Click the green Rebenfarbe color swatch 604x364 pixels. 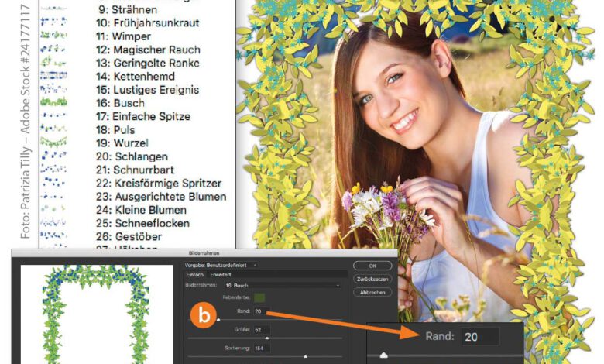(x=259, y=297)
